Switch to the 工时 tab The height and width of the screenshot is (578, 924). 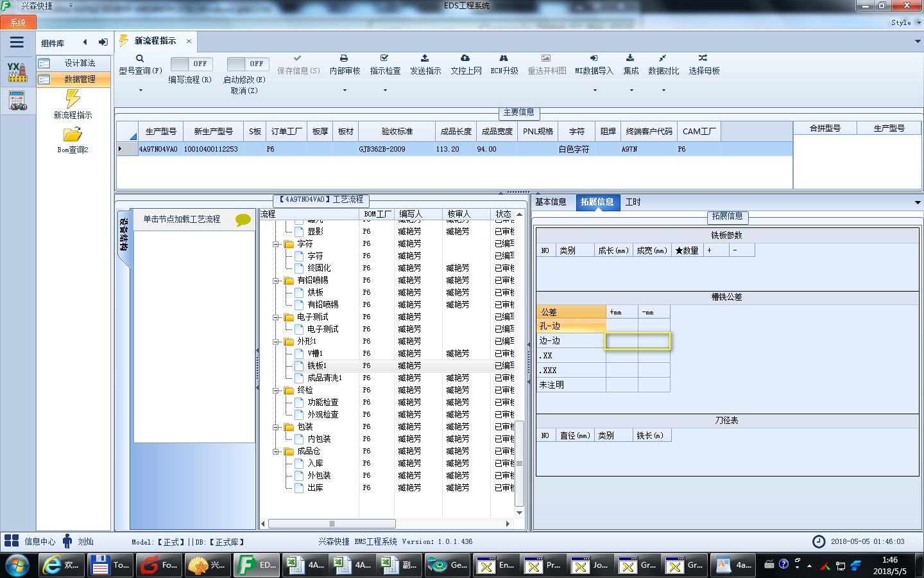click(x=633, y=202)
